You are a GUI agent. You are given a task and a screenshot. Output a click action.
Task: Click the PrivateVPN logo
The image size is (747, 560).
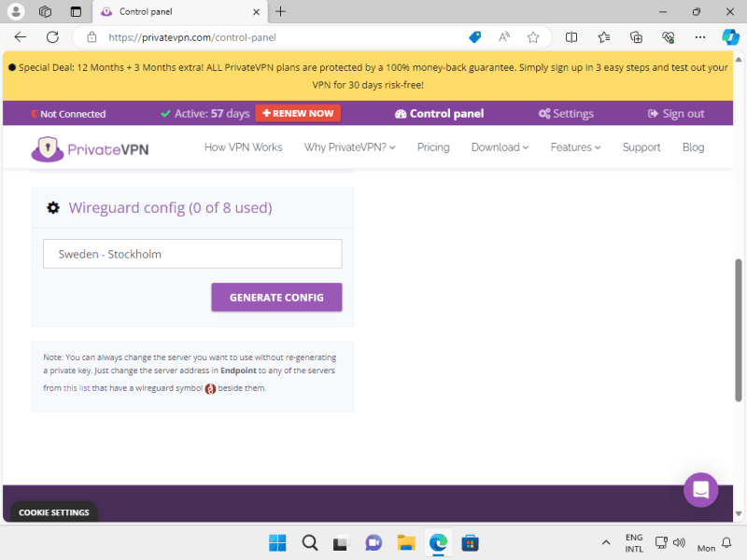tap(90, 148)
